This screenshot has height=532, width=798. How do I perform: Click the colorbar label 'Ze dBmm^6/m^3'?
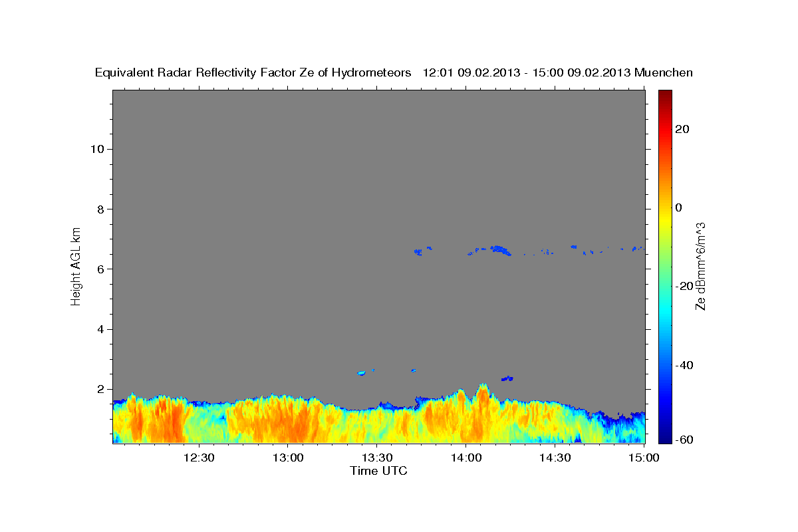[700, 266]
